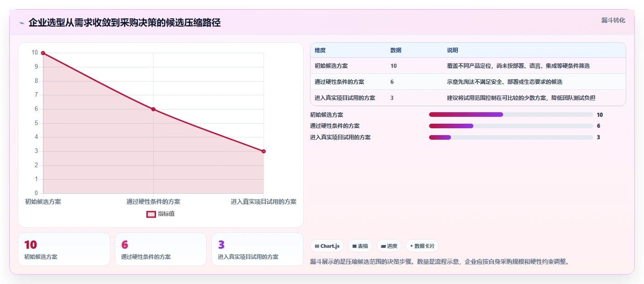This screenshot has width=644, height=284.
Task: Click description starting 建议将试用范围控制
Action: (x=521, y=98)
